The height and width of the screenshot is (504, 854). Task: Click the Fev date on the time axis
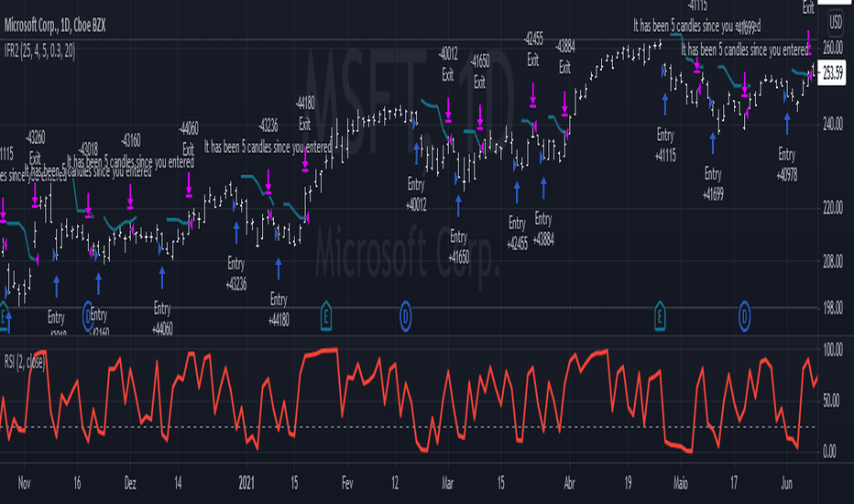click(x=347, y=483)
